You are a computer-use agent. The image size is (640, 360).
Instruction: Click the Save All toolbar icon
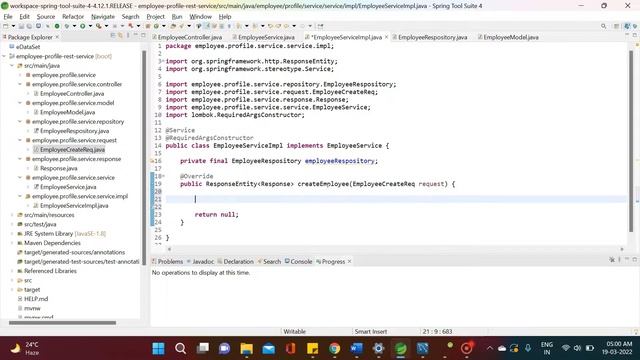(x=29, y=26)
